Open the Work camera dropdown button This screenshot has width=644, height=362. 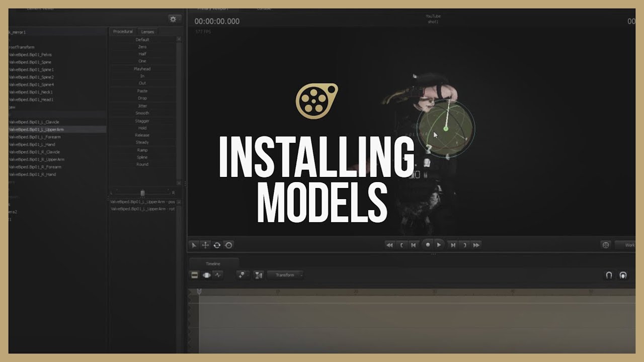pos(626,245)
